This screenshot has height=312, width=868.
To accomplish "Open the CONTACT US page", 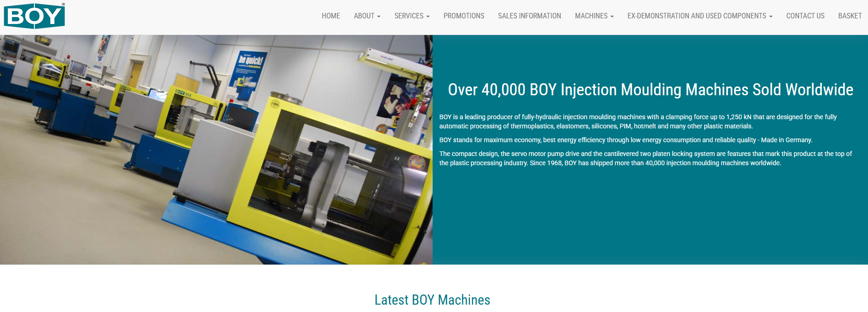I will tap(805, 16).
